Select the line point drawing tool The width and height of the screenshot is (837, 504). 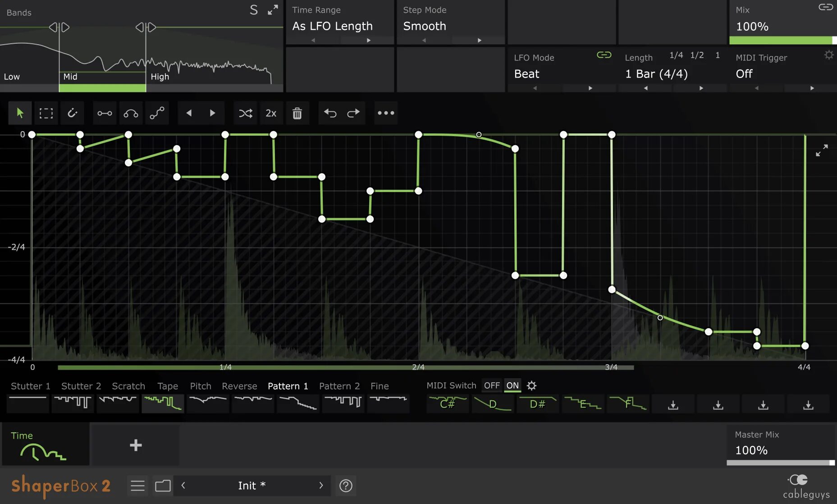coord(104,113)
